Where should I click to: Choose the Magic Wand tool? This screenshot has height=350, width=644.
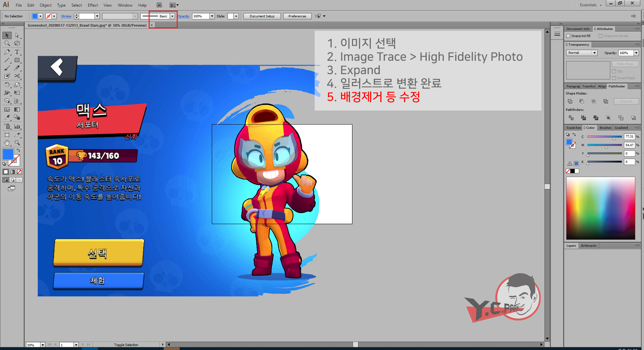(7, 43)
